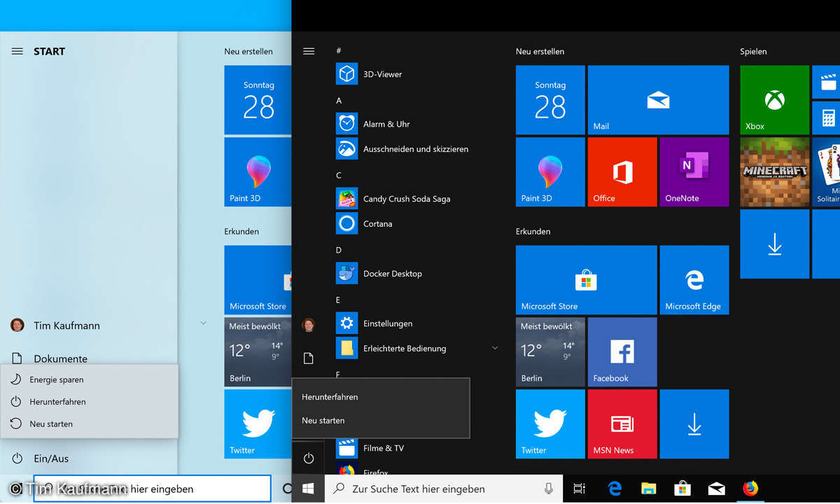This screenshot has height=504, width=840.
Task: Open the OneNote tile
Action: coord(694,172)
